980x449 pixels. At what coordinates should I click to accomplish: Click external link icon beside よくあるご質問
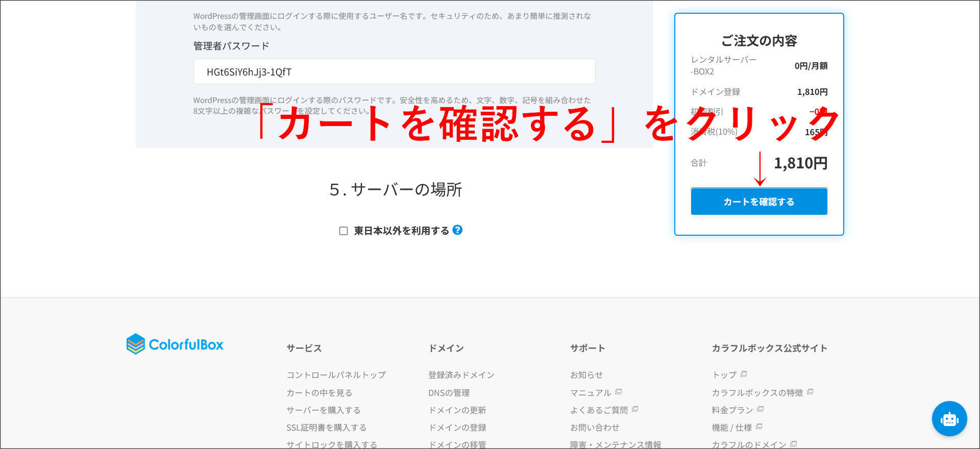[x=635, y=409]
